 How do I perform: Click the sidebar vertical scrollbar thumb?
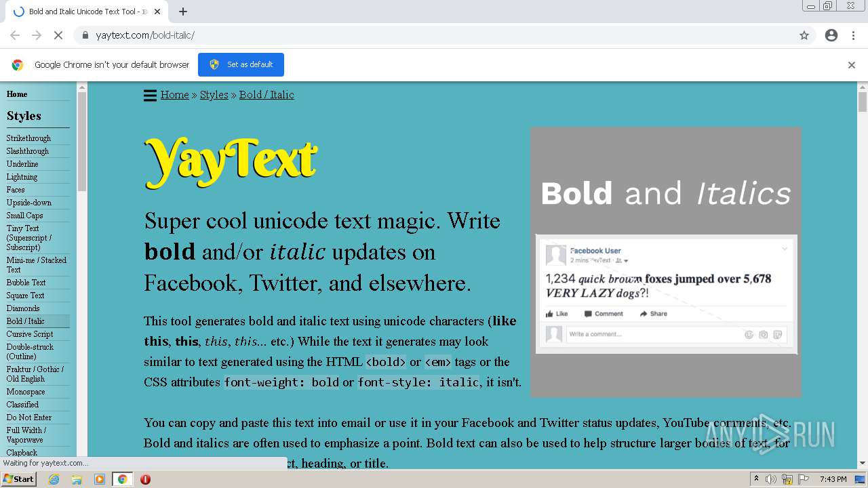click(x=82, y=141)
